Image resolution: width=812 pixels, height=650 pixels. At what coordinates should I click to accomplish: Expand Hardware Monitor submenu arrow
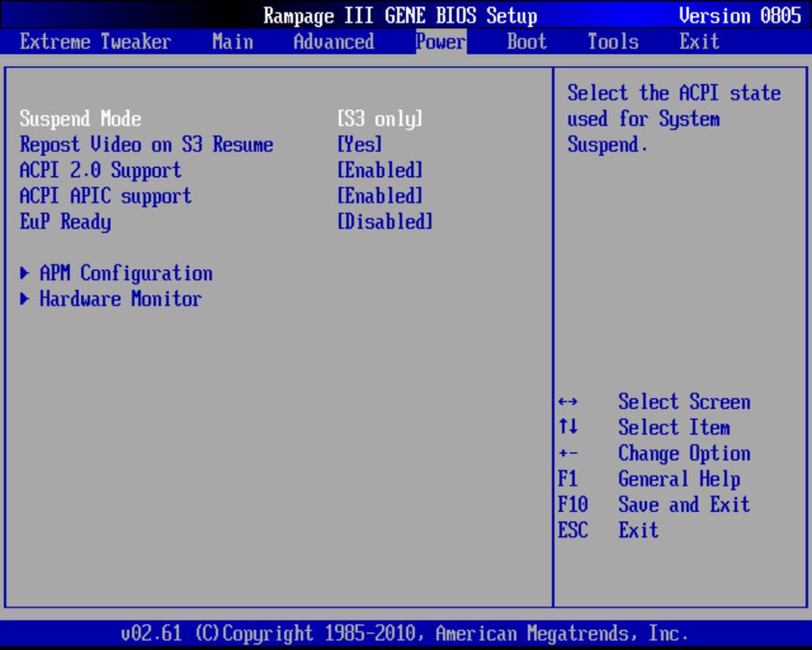(24, 299)
